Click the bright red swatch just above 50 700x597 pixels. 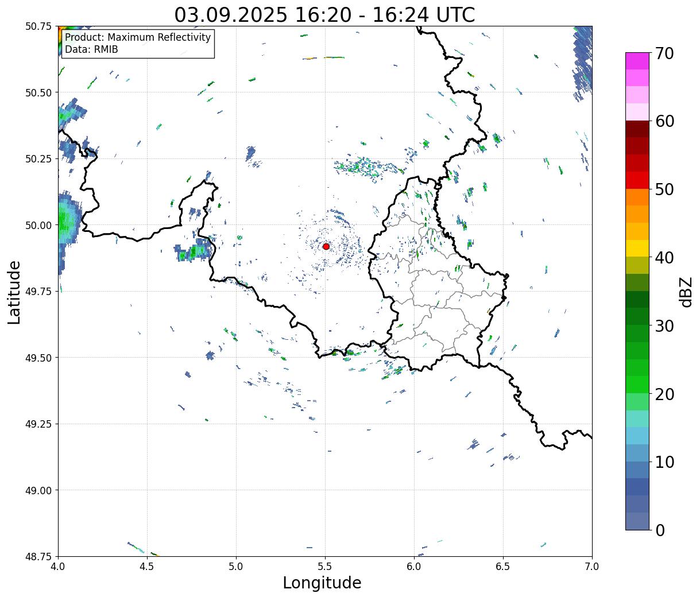coord(637,180)
